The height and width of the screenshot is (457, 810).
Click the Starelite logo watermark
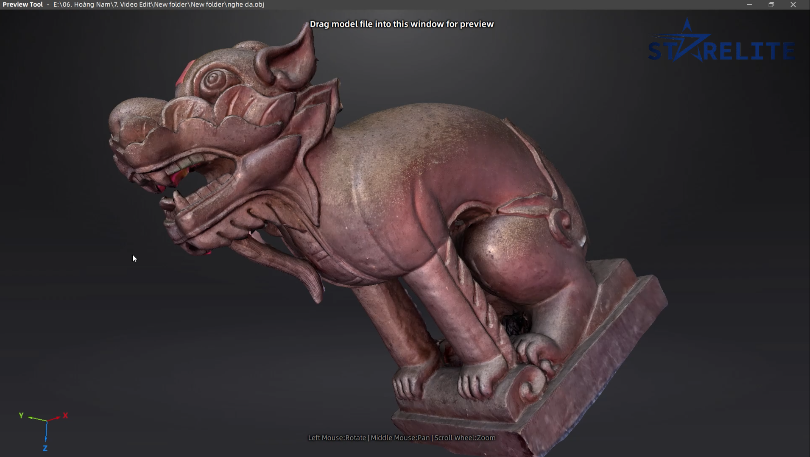pyautogui.click(x=722, y=48)
